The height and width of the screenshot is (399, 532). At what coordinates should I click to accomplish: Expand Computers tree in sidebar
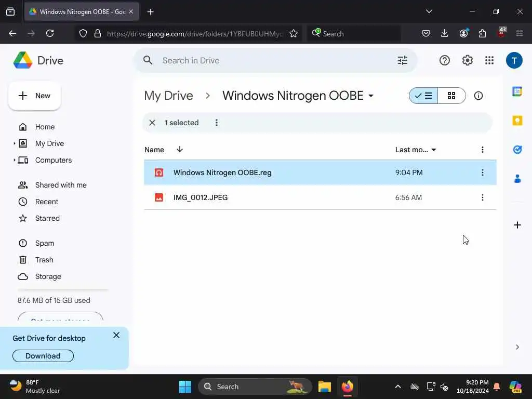point(14,160)
